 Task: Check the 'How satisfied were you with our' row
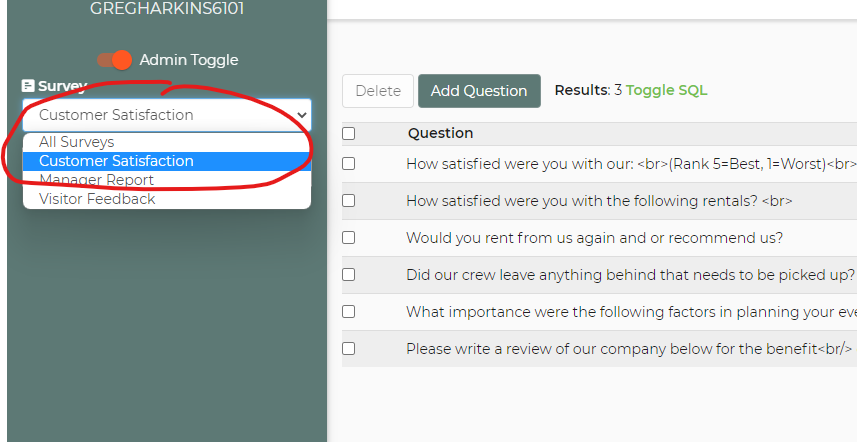[348, 163]
